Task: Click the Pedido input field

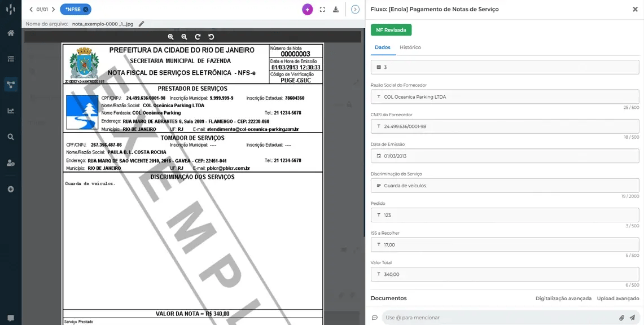Action: (x=505, y=215)
